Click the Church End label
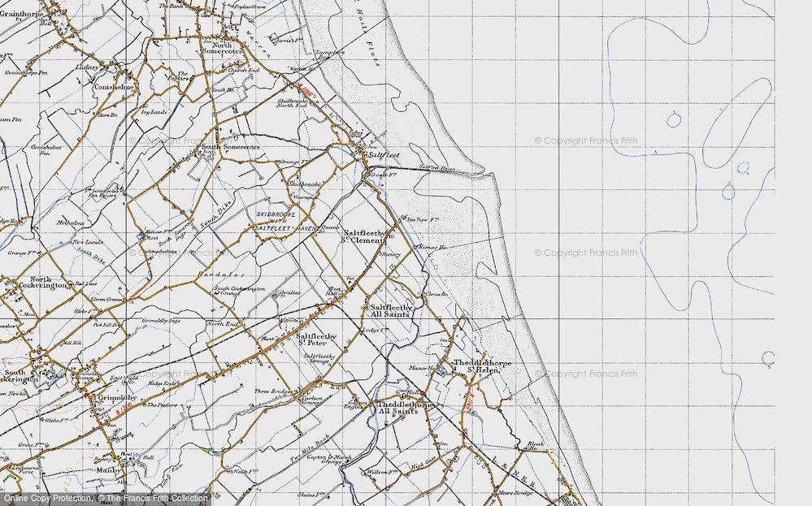Image resolution: width=812 pixels, height=506 pixels. pos(243,71)
